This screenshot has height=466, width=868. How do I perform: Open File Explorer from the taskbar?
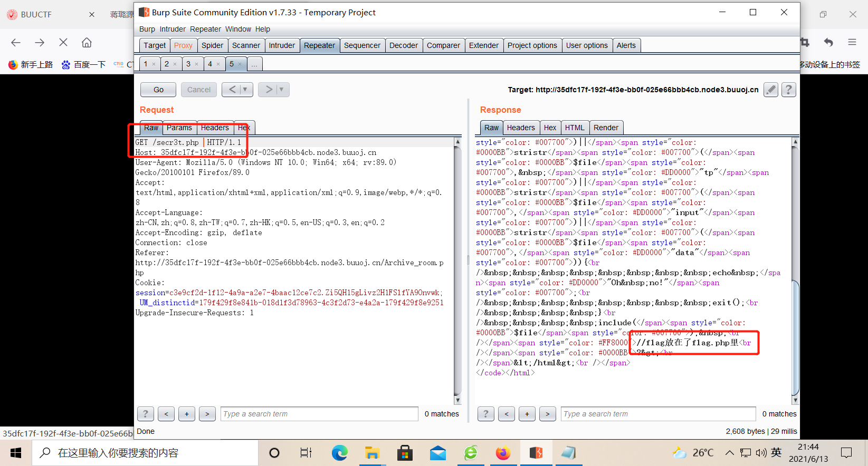373,453
